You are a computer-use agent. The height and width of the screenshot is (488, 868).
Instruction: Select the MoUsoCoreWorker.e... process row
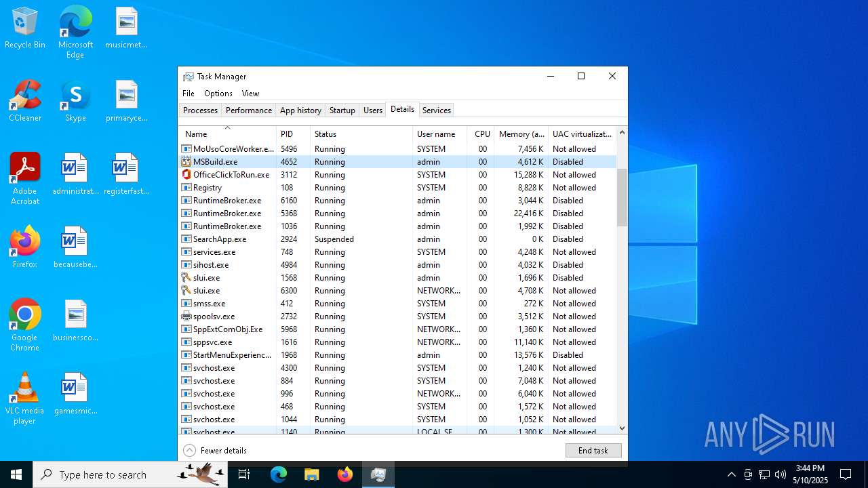point(397,149)
